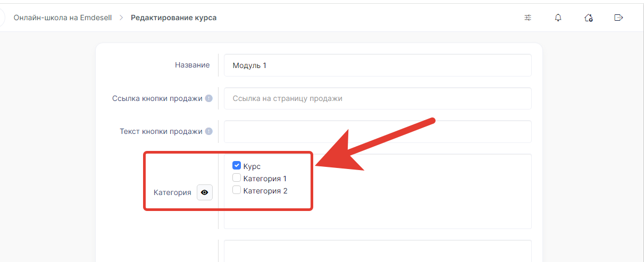The image size is (644, 262).
Task: Click info icon beside Ссылка кнопки продажи
Action: click(x=209, y=98)
